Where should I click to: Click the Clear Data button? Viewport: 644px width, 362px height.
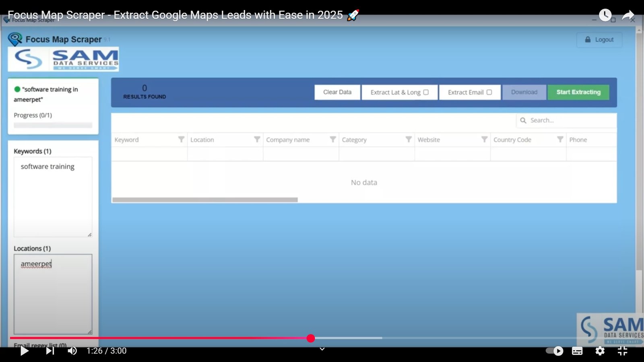337,92
